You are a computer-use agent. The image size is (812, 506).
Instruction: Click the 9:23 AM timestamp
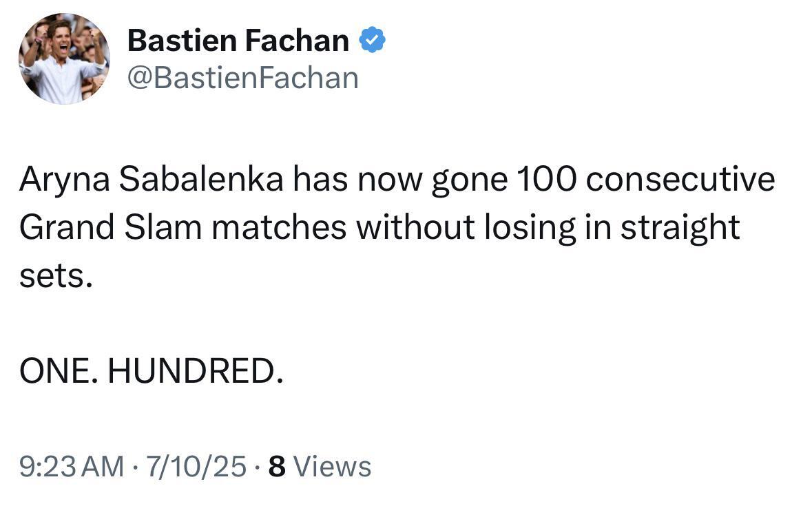pyautogui.click(x=72, y=467)
